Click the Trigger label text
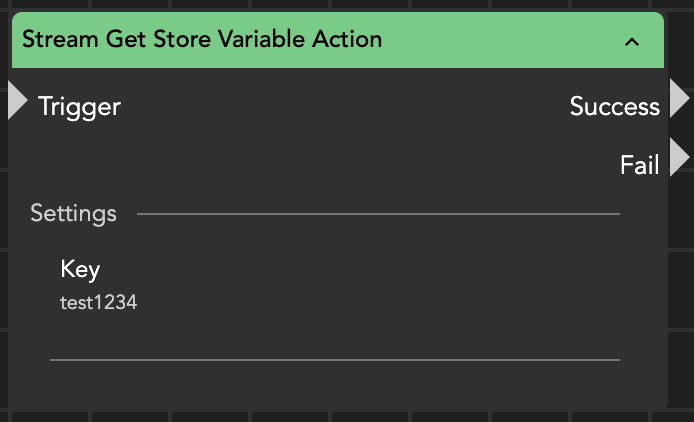Viewport: 694px width, 422px height. (x=79, y=106)
